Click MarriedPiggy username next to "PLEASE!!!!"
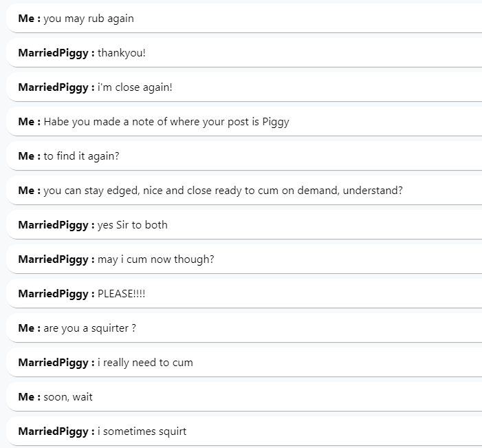482x448 pixels. tap(54, 294)
